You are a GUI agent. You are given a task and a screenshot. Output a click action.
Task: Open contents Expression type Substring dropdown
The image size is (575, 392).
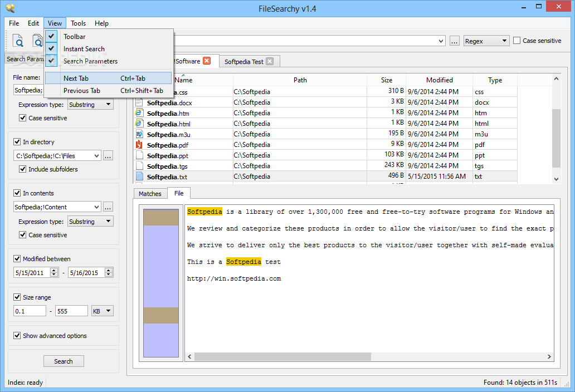tap(91, 221)
